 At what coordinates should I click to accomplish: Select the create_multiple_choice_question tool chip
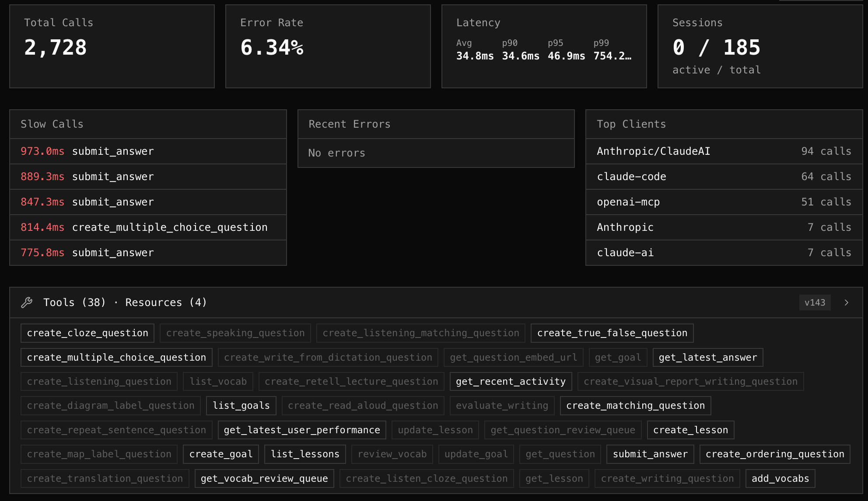(116, 358)
